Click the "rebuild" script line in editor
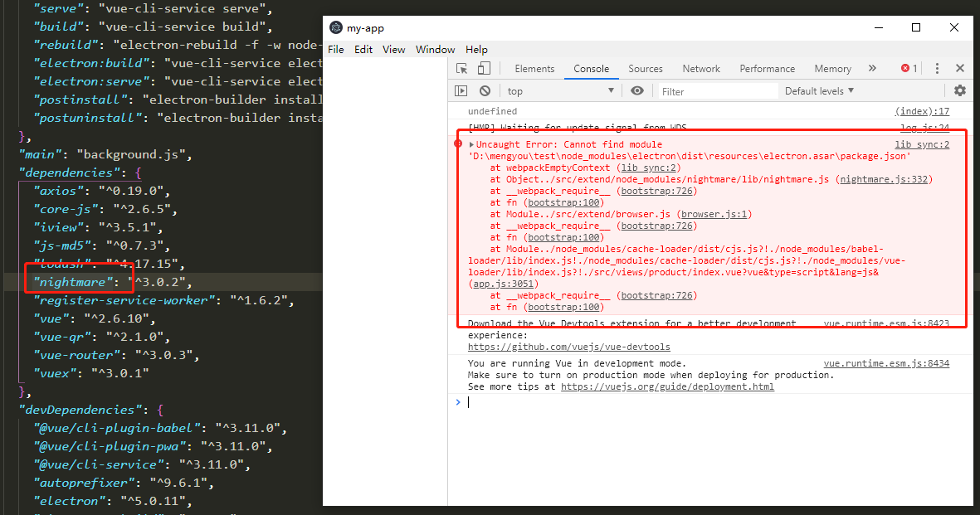 [x=178, y=45]
